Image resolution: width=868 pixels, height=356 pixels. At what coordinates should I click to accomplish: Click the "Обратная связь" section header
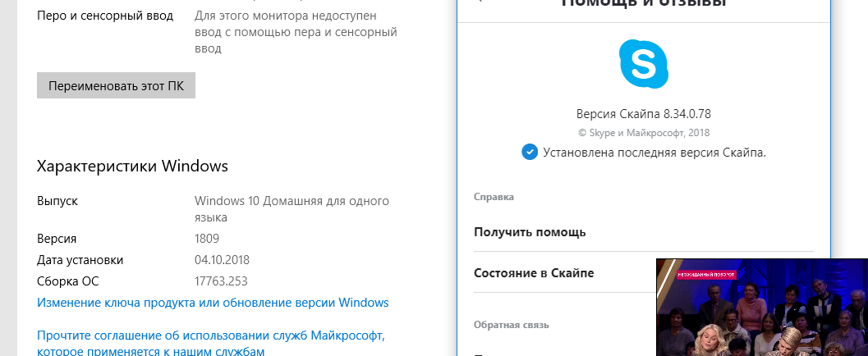point(511,325)
